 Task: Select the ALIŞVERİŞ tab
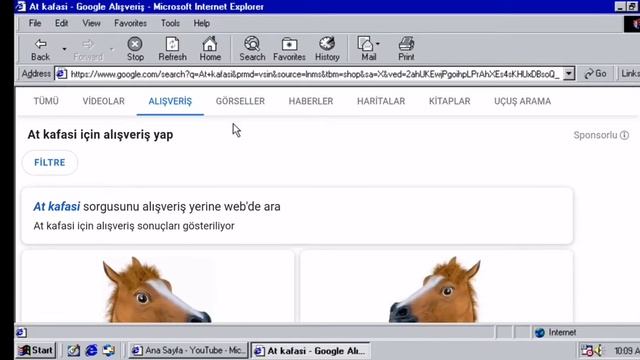[170, 101]
